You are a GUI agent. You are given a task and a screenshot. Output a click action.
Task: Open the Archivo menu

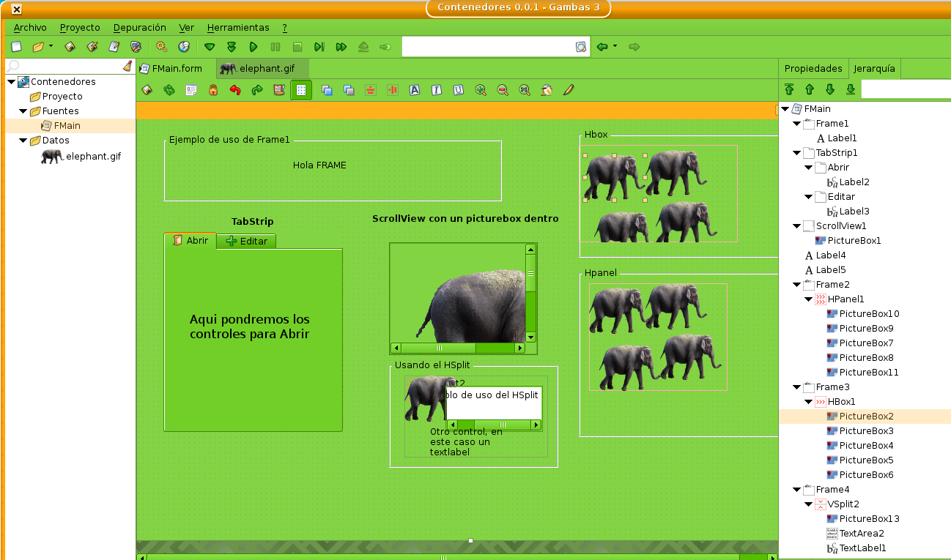pos(30,27)
